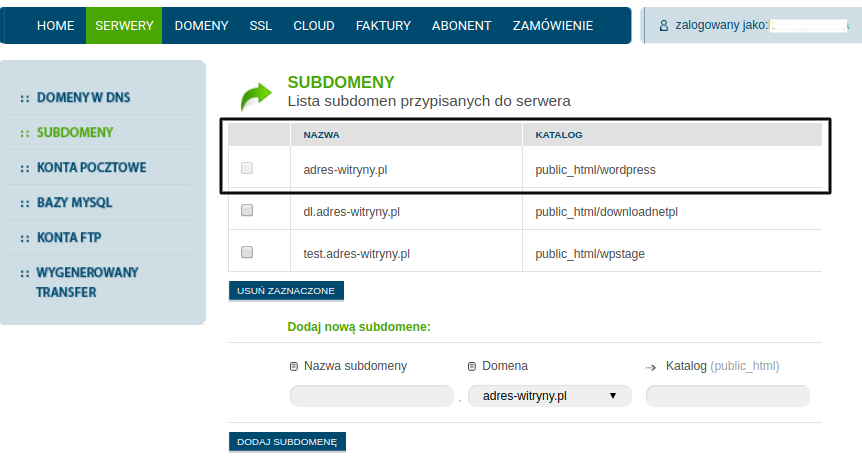This screenshot has height=460, width=862.
Task: Open the HOME menu item
Action: (56, 26)
